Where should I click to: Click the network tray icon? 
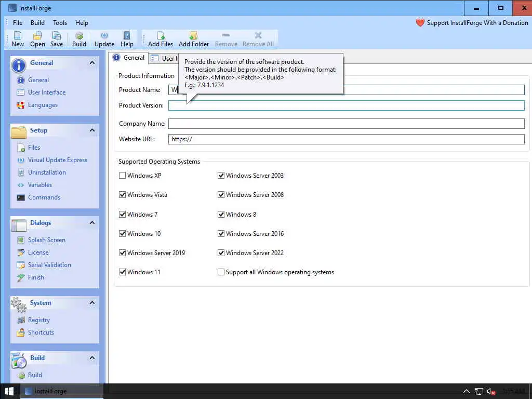point(478,392)
